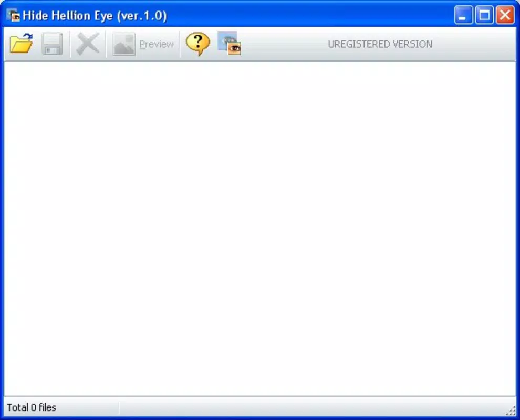Click the UREGISTERED VERSION text
This screenshot has width=520, height=420.
coord(380,44)
